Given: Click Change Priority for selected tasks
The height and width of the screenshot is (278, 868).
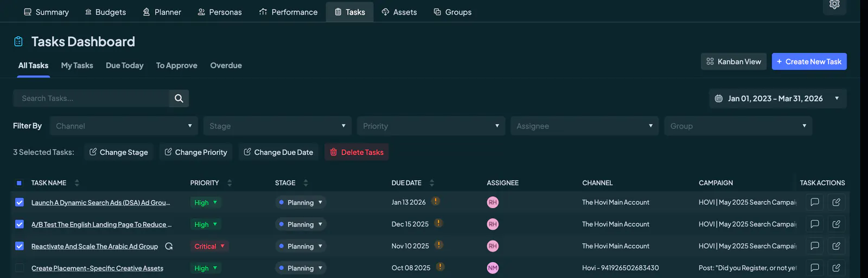Looking at the screenshot, I should (x=196, y=152).
